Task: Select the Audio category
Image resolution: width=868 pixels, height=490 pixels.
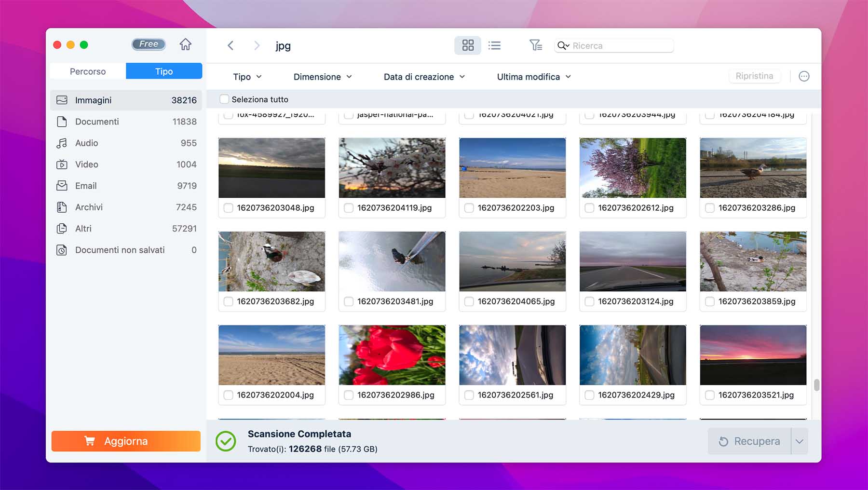Action: point(126,143)
